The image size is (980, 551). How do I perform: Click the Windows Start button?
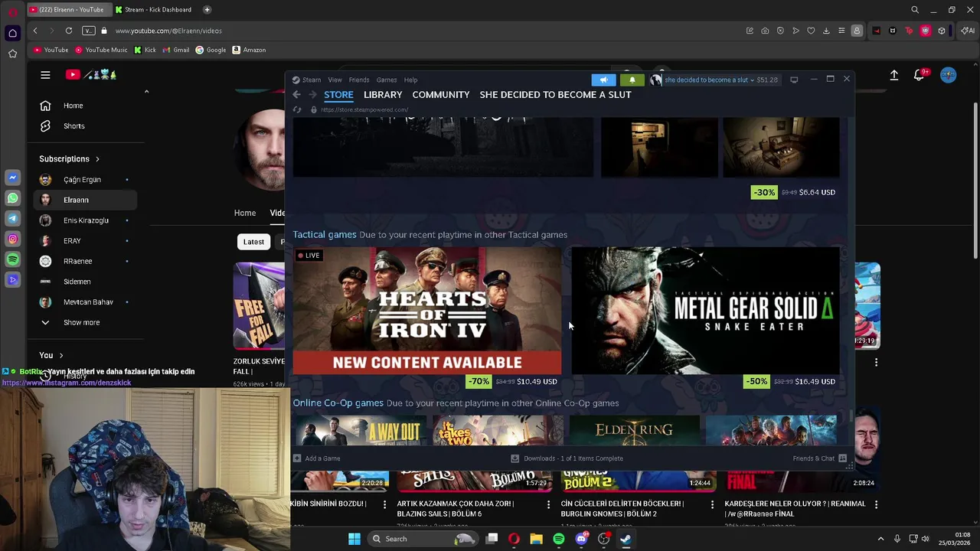click(x=354, y=539)
